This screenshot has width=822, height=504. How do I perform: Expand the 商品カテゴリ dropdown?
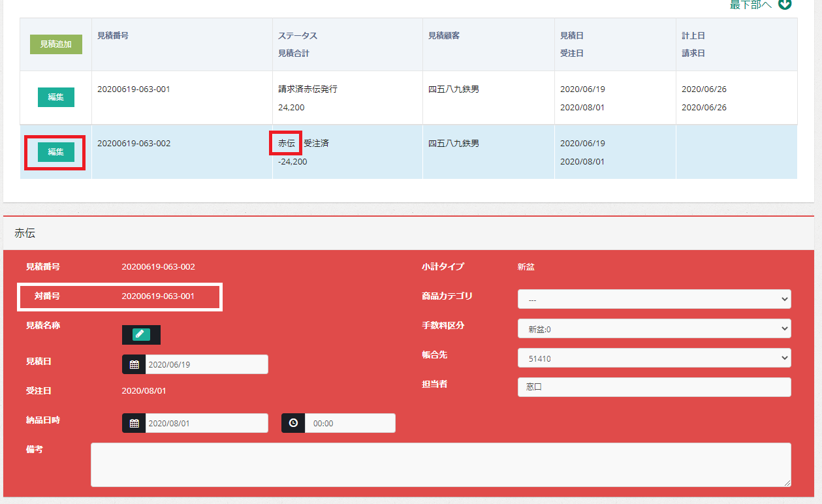[x=654, y=299]
